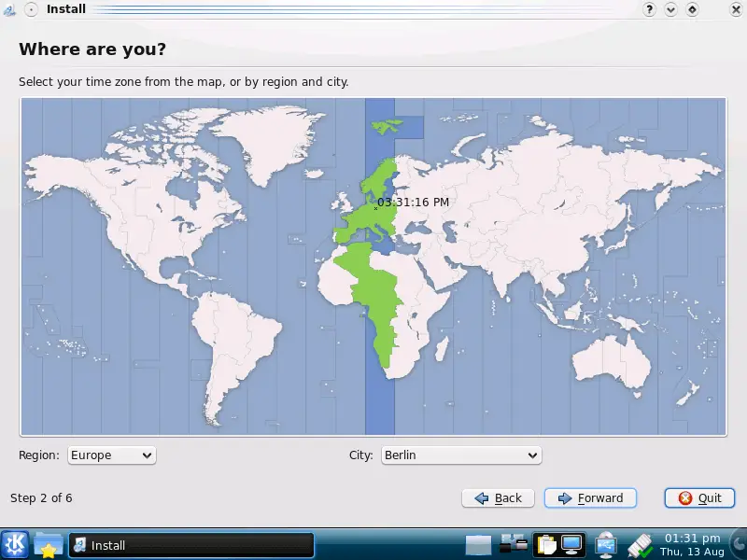Viewport: 747px width, 560px height.
Task: Click the Forward button
Action: (x=590, y=498)
